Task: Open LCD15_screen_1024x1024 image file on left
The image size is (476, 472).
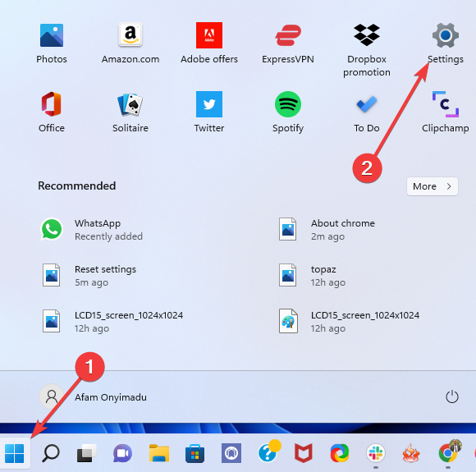Action: 112,322
